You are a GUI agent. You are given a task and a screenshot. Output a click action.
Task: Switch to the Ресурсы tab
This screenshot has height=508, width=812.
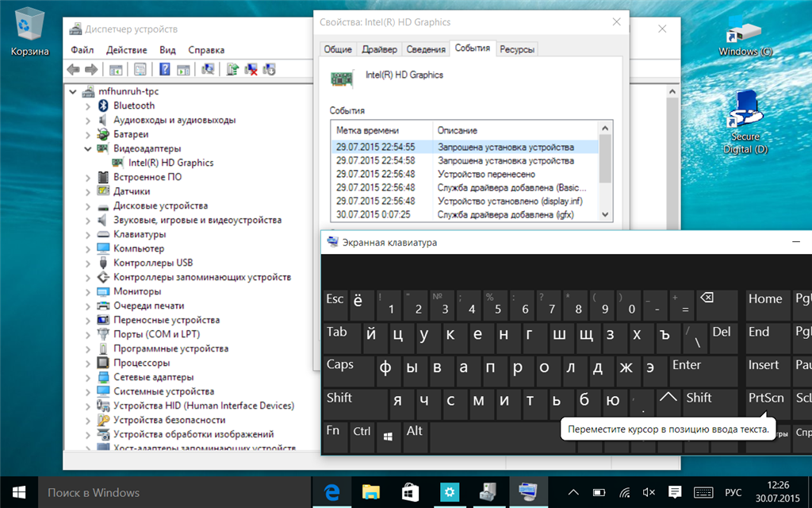tap(517, 49)
